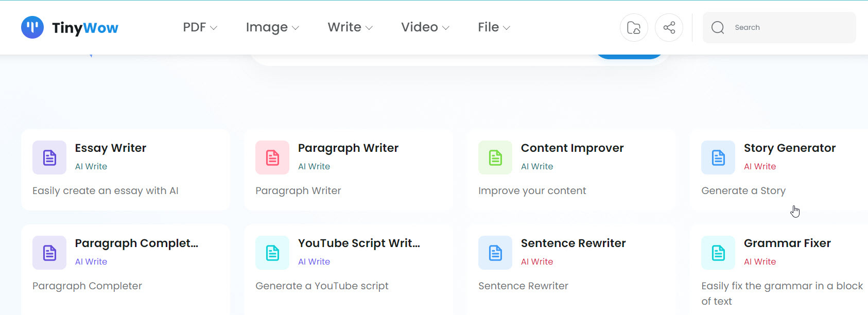
Task: Click the share icon button
Action: (669, 27)
